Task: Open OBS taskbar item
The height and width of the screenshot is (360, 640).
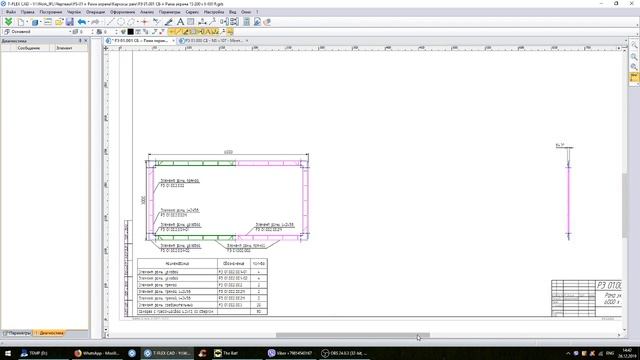Action: point(345,353)
